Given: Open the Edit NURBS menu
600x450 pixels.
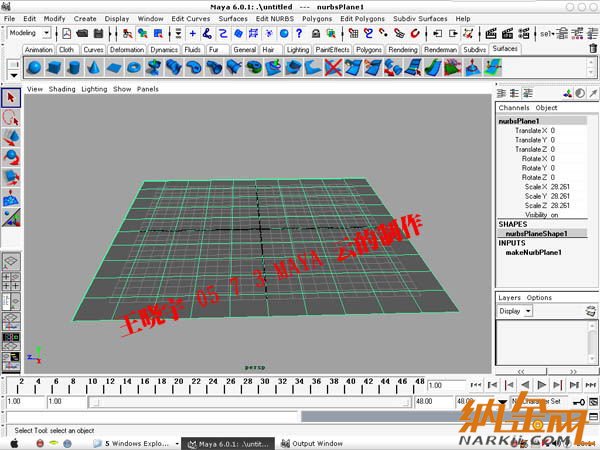Looking at the screenshot, I should pos(275,19).
